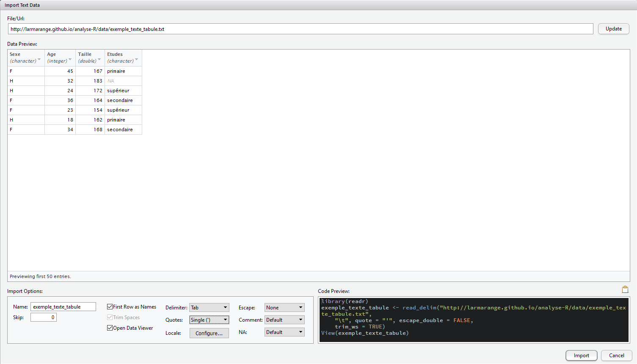Cancel the import dialog
Image resolution: width=637 pixels, height=364 pixels.
pos(617,356)
